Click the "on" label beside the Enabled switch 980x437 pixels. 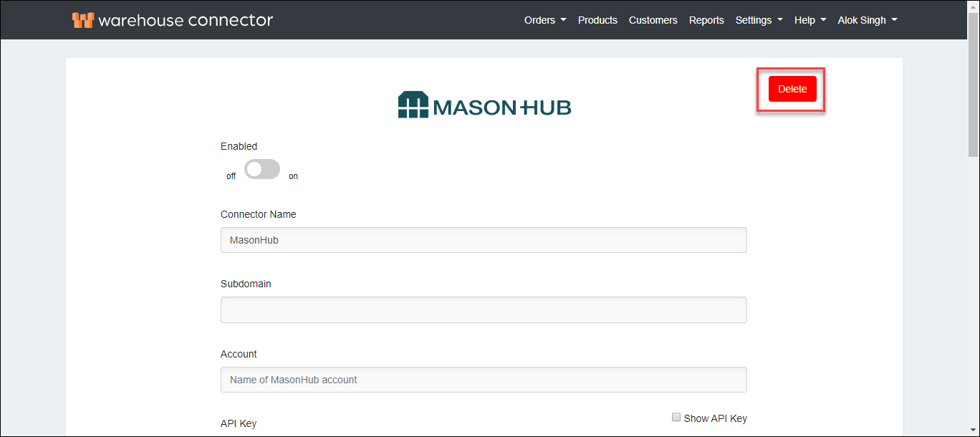293,176
